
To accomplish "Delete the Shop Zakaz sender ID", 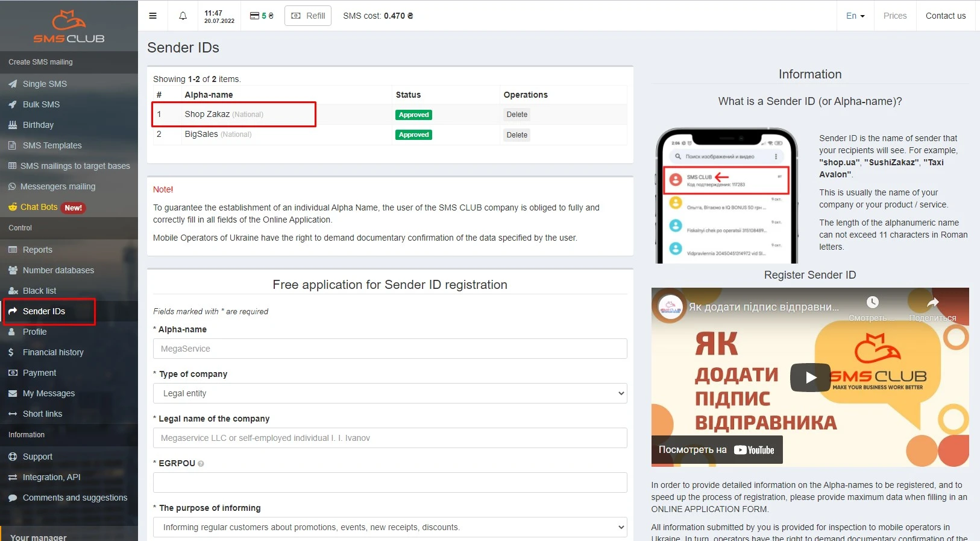I will tap(517, 115).
